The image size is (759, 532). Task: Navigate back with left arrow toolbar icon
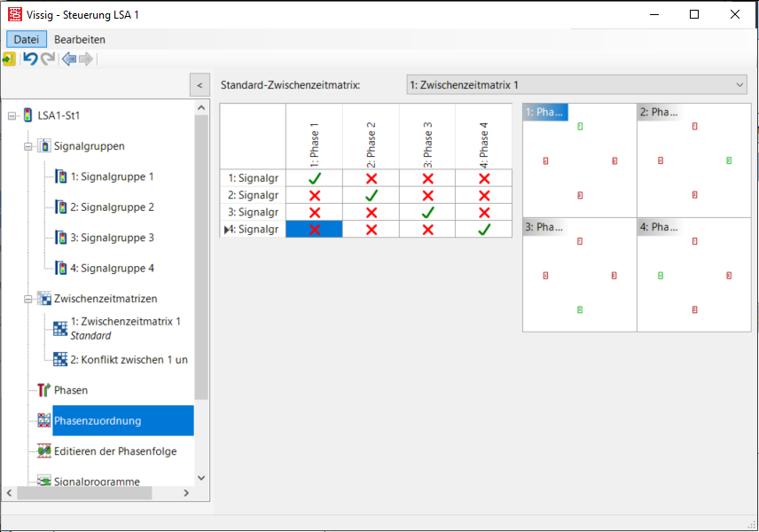(x=69, y=59)
